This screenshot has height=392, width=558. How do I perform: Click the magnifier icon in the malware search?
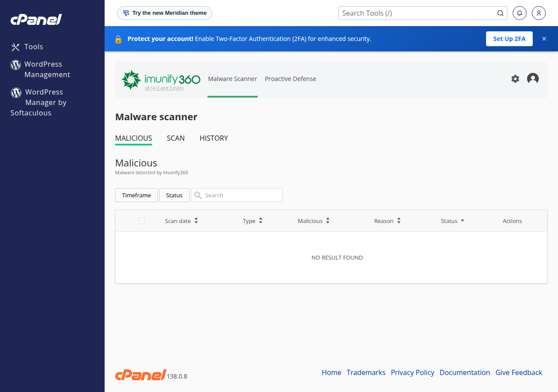[x=197, y=195]
